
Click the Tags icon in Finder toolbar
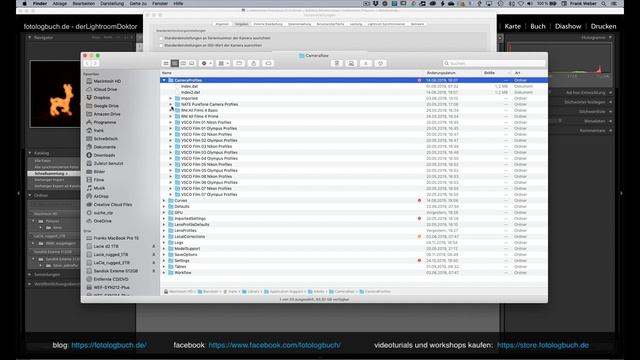click(x=268, y=63)
